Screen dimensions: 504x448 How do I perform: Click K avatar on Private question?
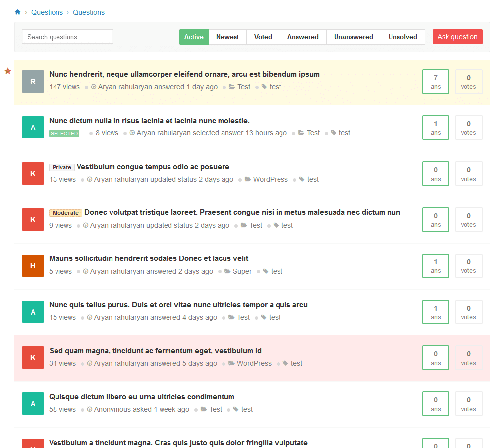tap(33, 173)
